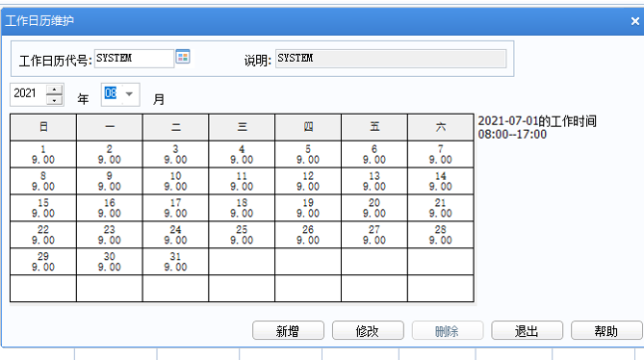The height and width of the screenshot is (360, 644).
Task: Select day 9 in the calendar
Action: click(x=109, y=181)
